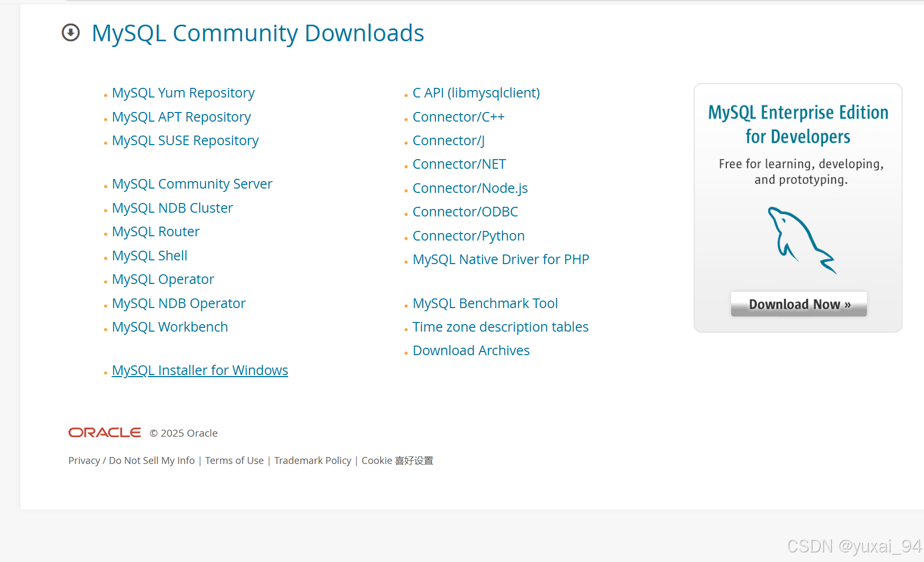The height and width of the screenshot is (562, 924).
Task: Open MySQL Community Server download page
Action: tap(192, 183)
